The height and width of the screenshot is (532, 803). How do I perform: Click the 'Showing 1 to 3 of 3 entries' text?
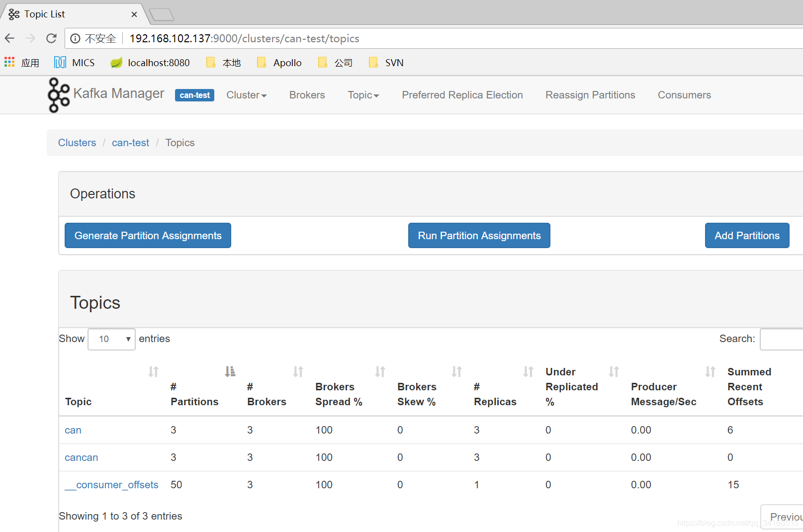(120, 516)
